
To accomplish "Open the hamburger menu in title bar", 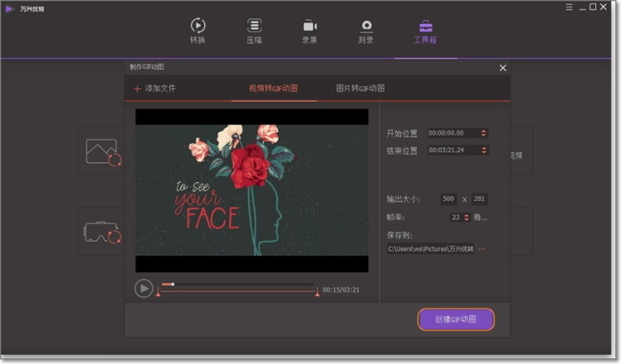I will point(569,7).
